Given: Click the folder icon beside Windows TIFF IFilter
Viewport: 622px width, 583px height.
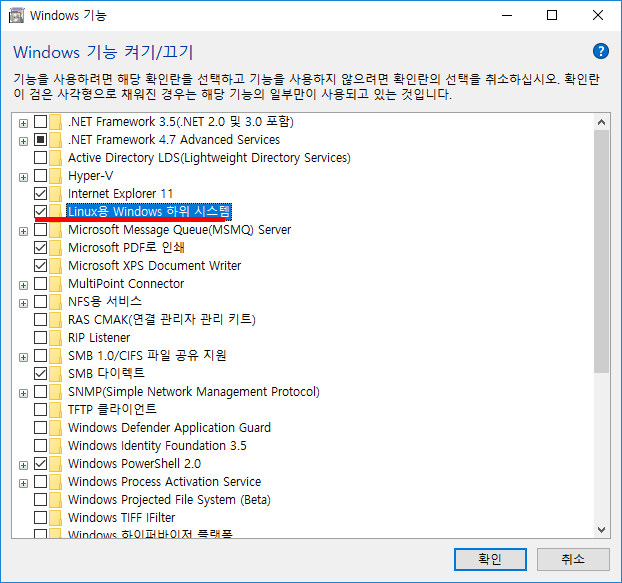Looking at the screenshot, I should tap(56, 518).
